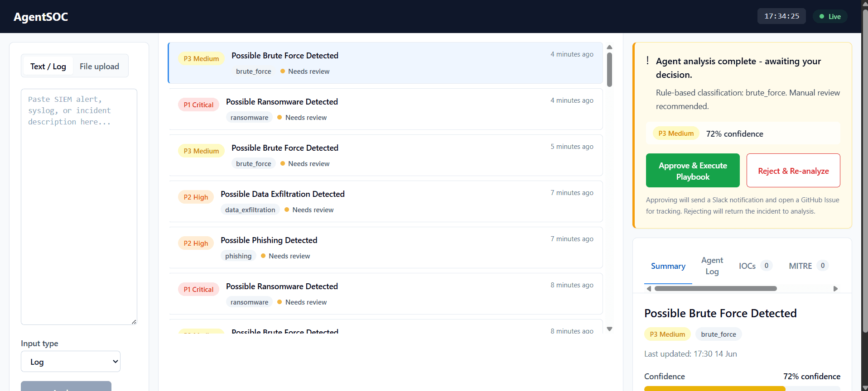Click the P3 Medium badge under the summary title
The width and height of the screenshot is (868, 391).
(x=667, y=334)
